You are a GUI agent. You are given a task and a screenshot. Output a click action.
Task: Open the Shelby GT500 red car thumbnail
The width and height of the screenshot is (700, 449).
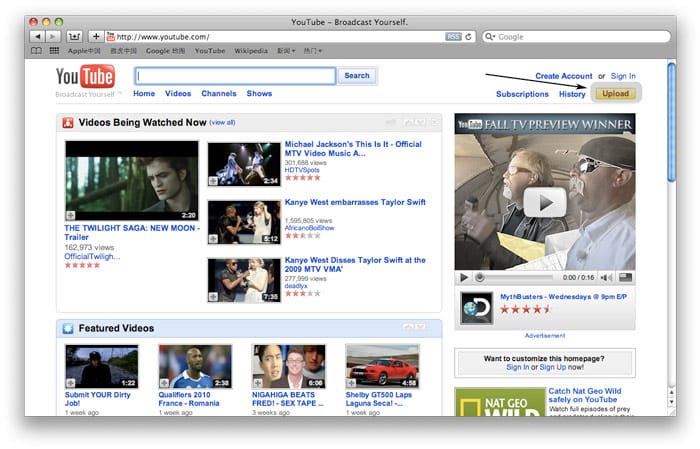[383, 366]
